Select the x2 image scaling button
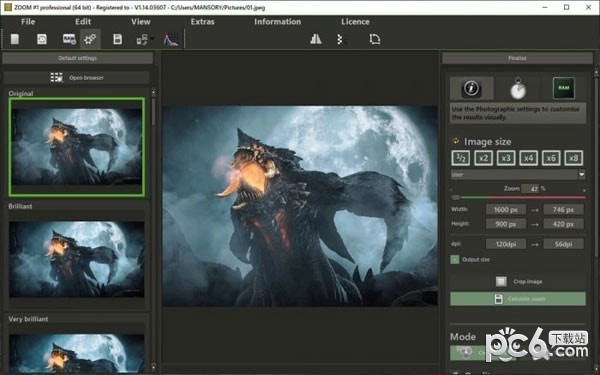Screen dimensions: 600x375 (x=483, y=158)
